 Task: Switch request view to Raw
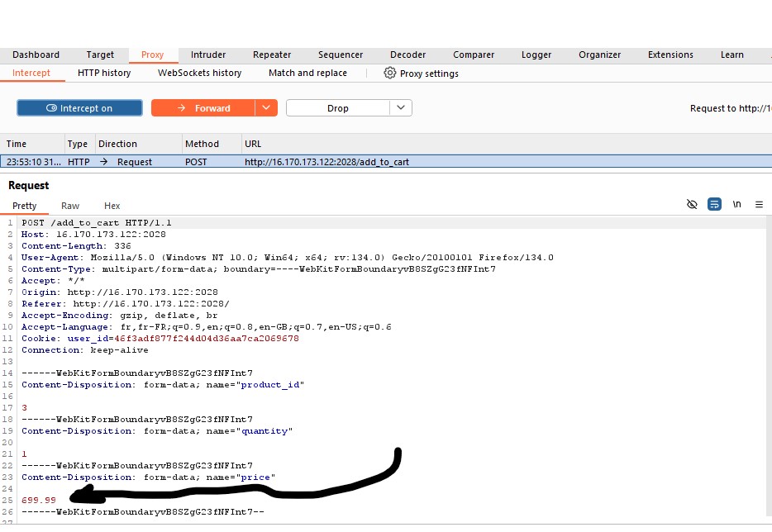click(70, 206)
